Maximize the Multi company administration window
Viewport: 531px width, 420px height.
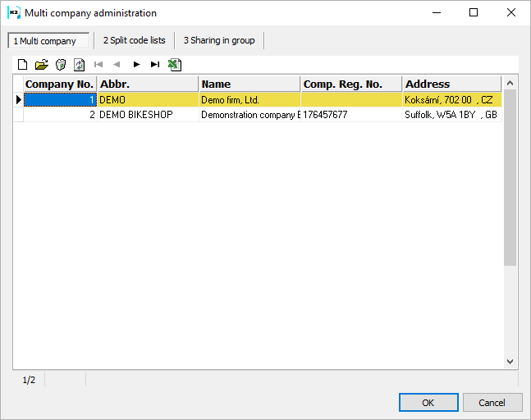point(474,13)
